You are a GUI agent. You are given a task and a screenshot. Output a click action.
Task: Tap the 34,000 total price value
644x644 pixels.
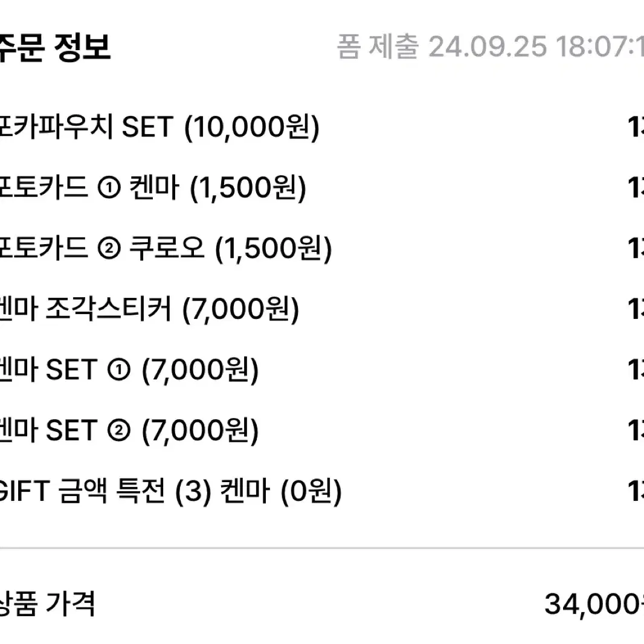(594, 605)
